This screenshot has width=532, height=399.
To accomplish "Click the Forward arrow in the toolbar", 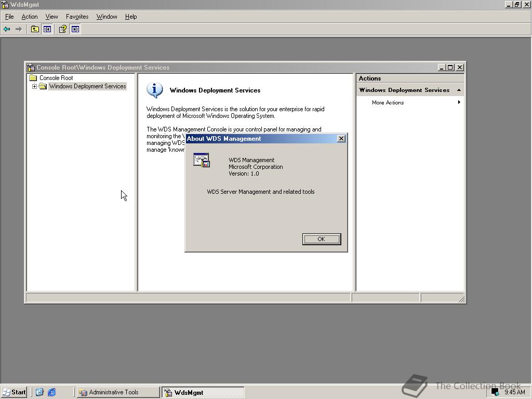I will point(19,29).
